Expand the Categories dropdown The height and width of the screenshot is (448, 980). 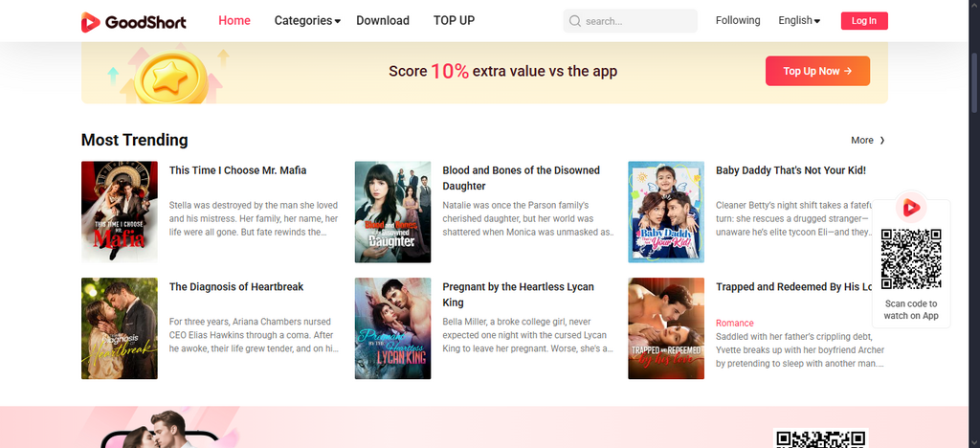pos(307,21)
